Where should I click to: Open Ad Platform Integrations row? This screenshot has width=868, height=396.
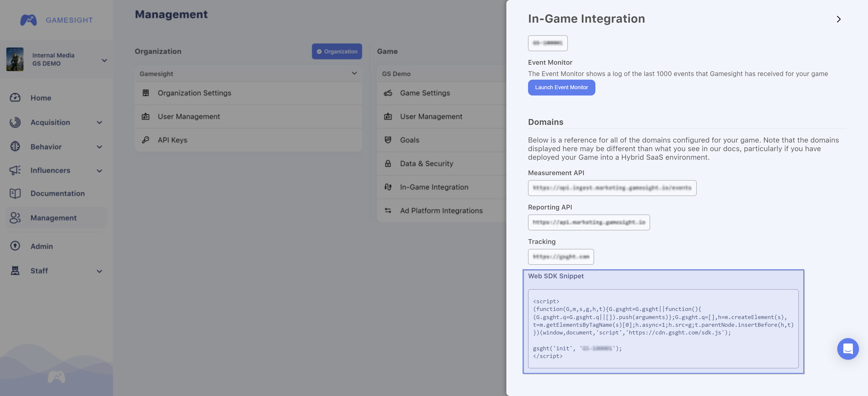coord(441,210)
